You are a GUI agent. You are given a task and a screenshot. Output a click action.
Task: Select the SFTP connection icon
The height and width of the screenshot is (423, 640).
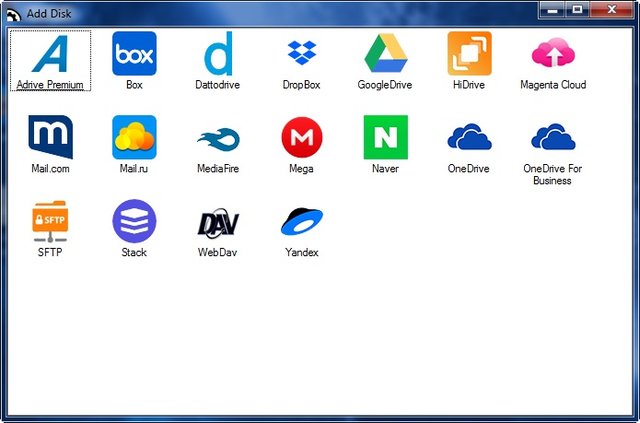(50, 222)
